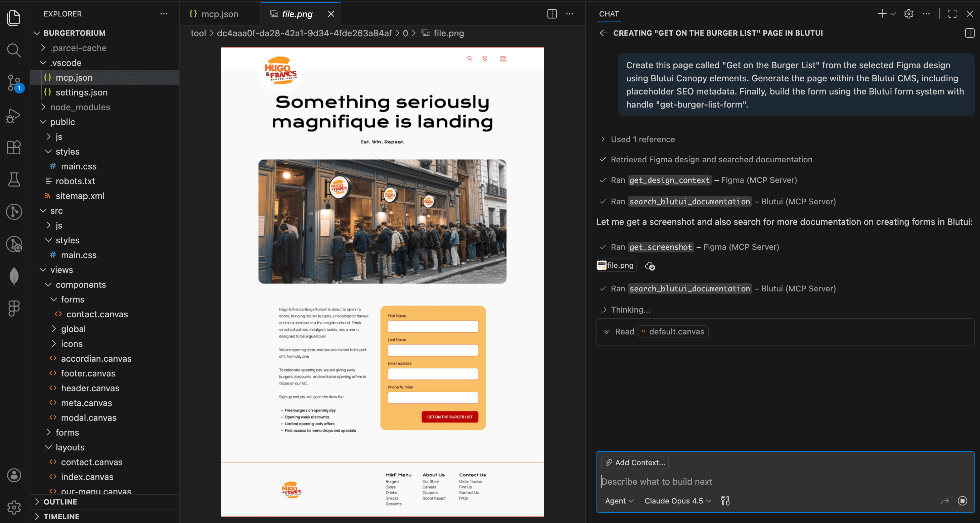Open Source Control showing one pending change
The image size is (980, 523).
point(14,83)
